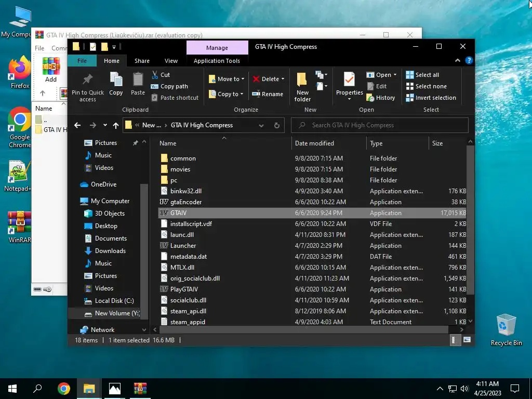
Task: Click the search box in Explorer
Action: [380, 125]
